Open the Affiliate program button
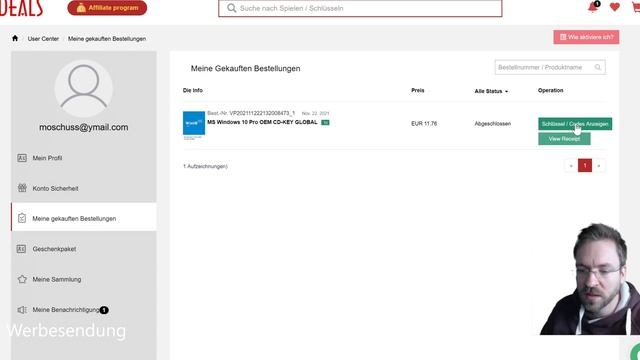Viewport: 640px width, 360px height. [x=107, y=8]
